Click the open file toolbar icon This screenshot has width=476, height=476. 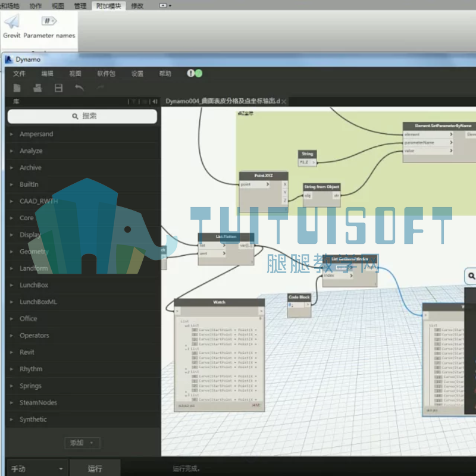coord(37,88)
